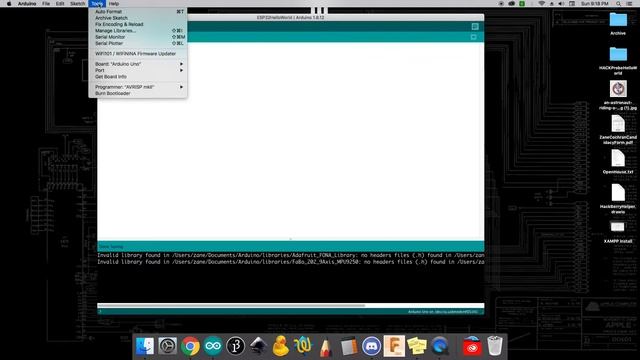Open Notification Center from the menu bar
This screenshot has width=640, height=360.
629,4
